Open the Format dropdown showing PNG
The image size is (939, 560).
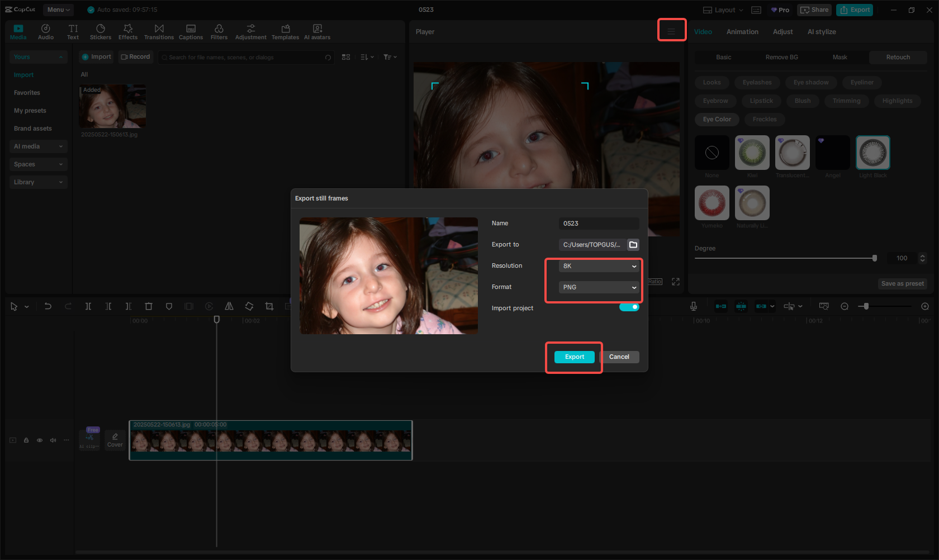[599, 287]
